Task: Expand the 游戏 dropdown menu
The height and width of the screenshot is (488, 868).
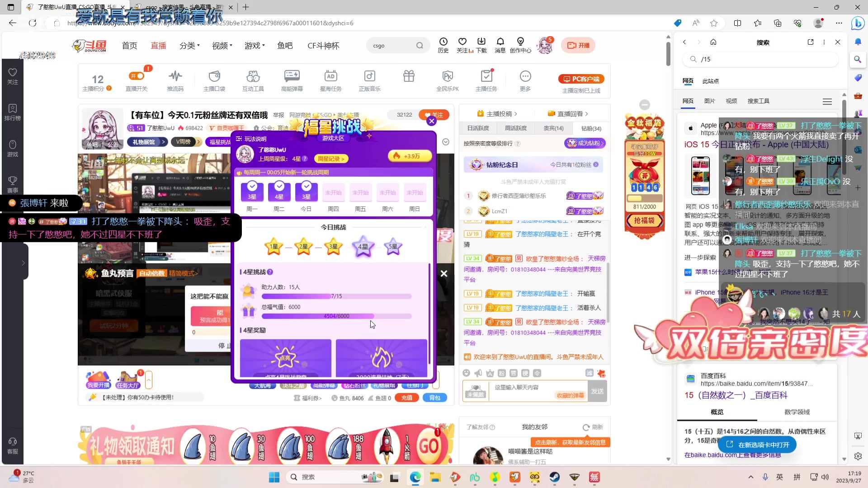Action: pyautogui.click(x=255, y=46)
